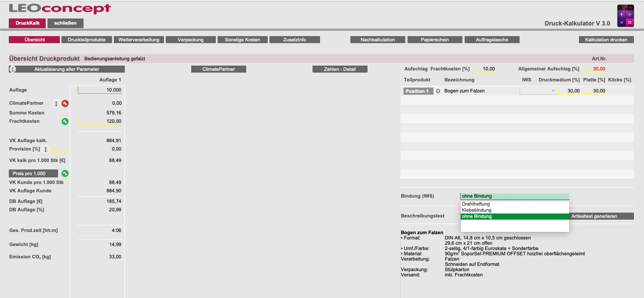The image size is (644, 298).
Task: Open the Druckteilprodukte tab
Action: 87,40
